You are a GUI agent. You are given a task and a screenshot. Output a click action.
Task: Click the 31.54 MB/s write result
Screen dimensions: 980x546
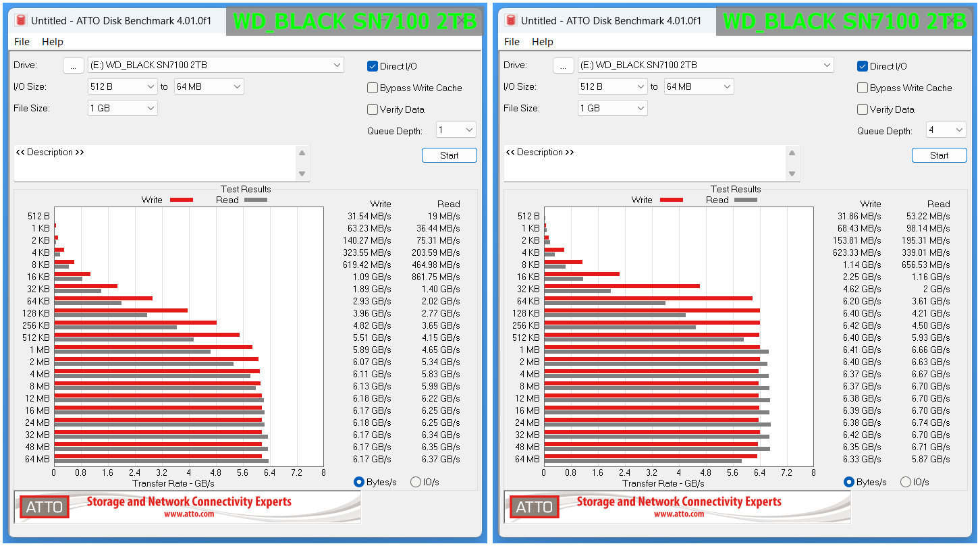click(x=369, y=216)
